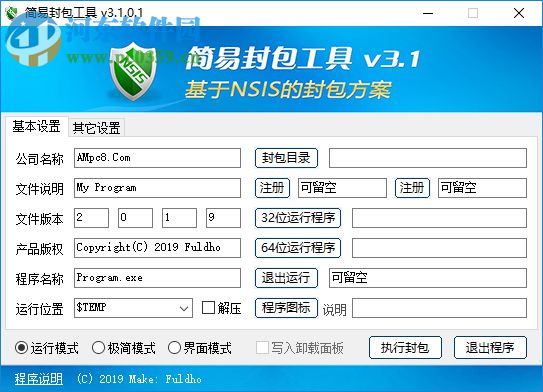543x392 pixels.
Task: Click the 32位运行程序 path field
Action: coord(439,218)
